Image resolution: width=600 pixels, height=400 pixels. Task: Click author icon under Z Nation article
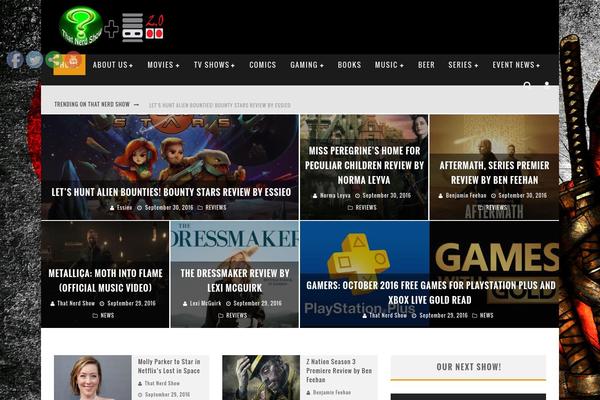[308, 393]
